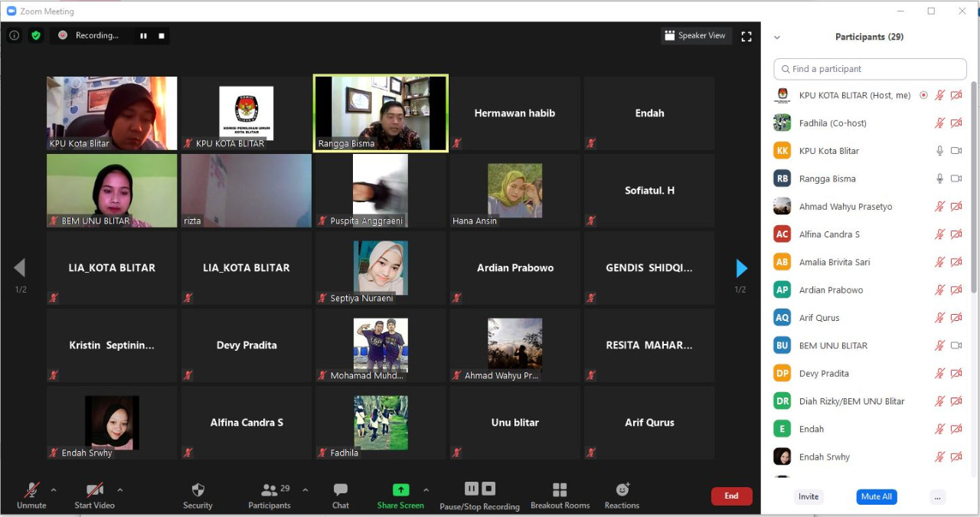Enter full screen mode
This screenshot has width=980, height=517.
point(746,36)
